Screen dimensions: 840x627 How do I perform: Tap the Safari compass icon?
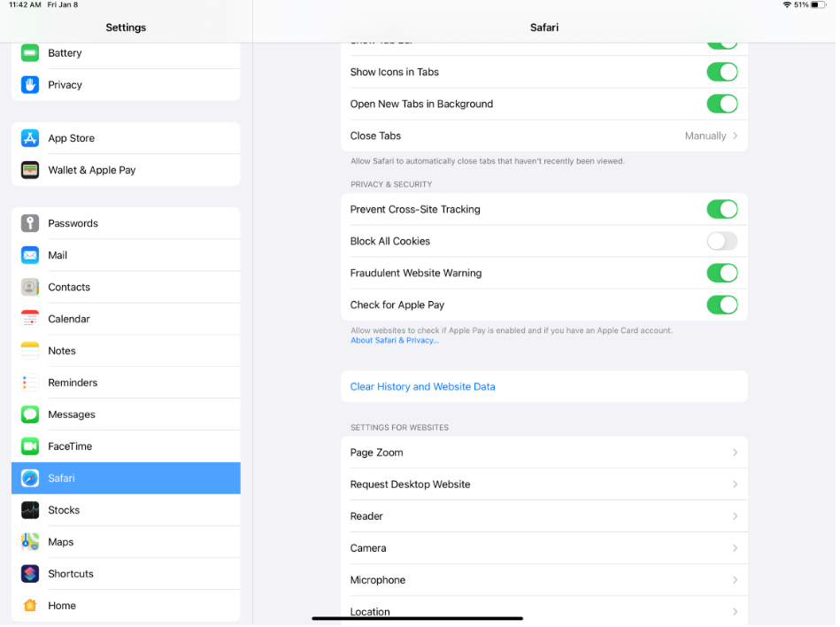click(x=30, y=478)
